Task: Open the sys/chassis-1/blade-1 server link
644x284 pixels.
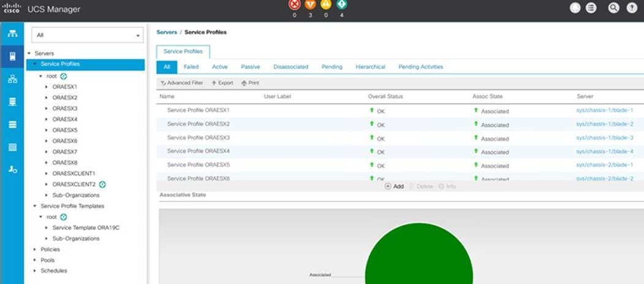Action: 605,110
